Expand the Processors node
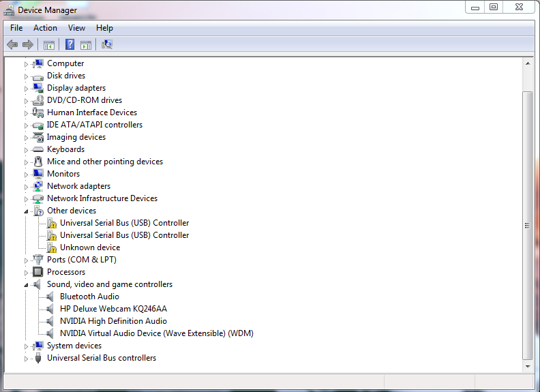The width and height of the screenshot is (540, 392). (26, 273)
